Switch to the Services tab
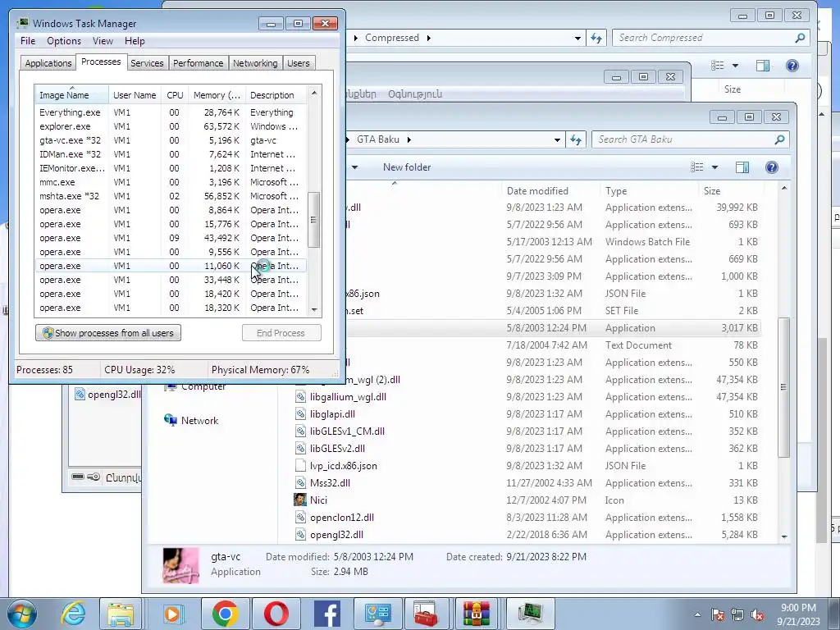840x630 pixels. tap(147, 63)
